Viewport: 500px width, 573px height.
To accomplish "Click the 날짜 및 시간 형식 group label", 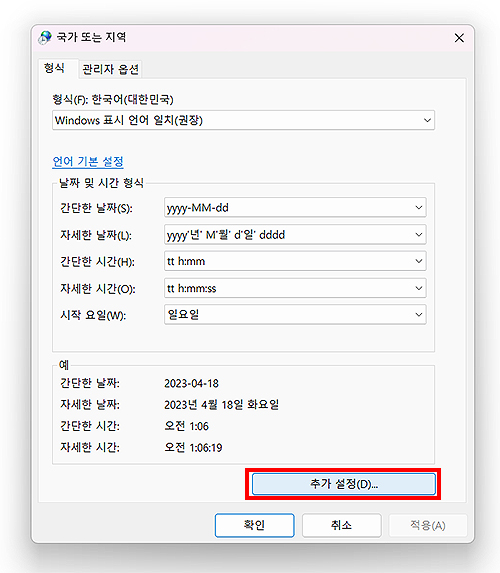I will [101, 183].
